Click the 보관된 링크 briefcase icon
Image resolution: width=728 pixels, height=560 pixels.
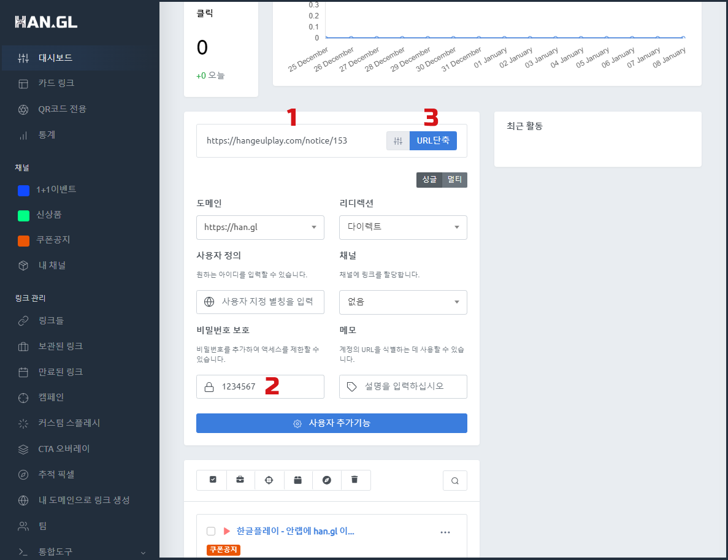[x=23, y=347]
